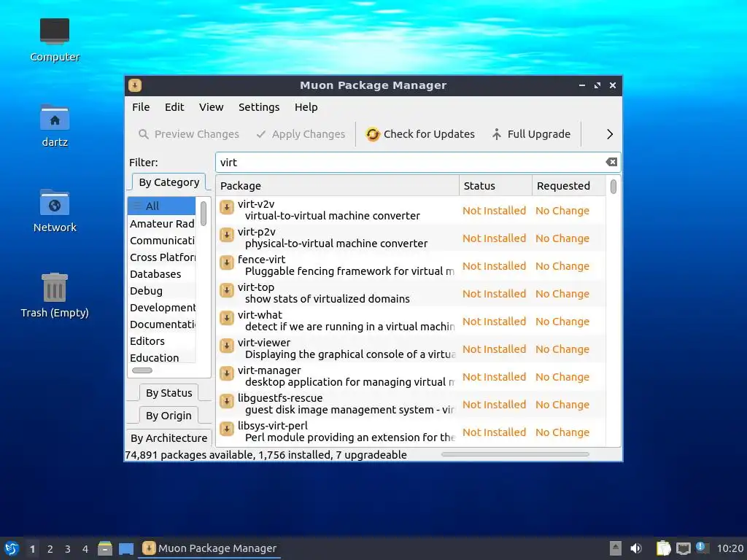Switch to workspace 2 in the taskbar
747x560 pixels.
tap(50, 549)
